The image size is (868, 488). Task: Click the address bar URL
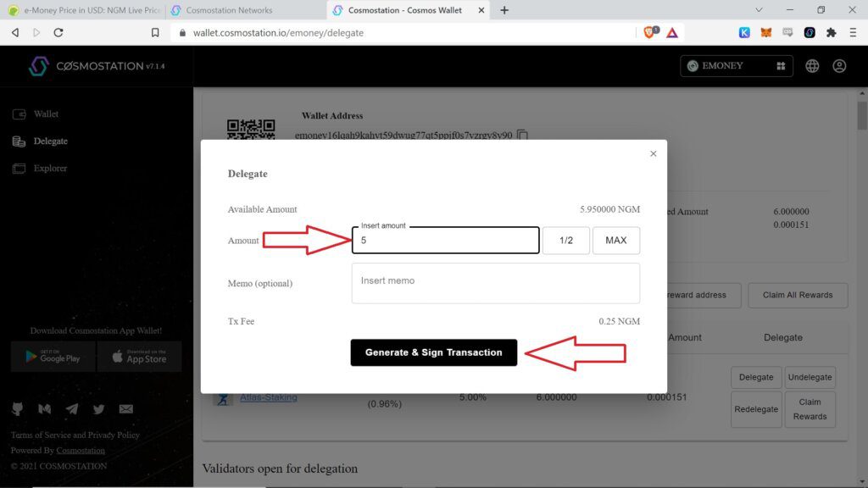click(278, 33)
